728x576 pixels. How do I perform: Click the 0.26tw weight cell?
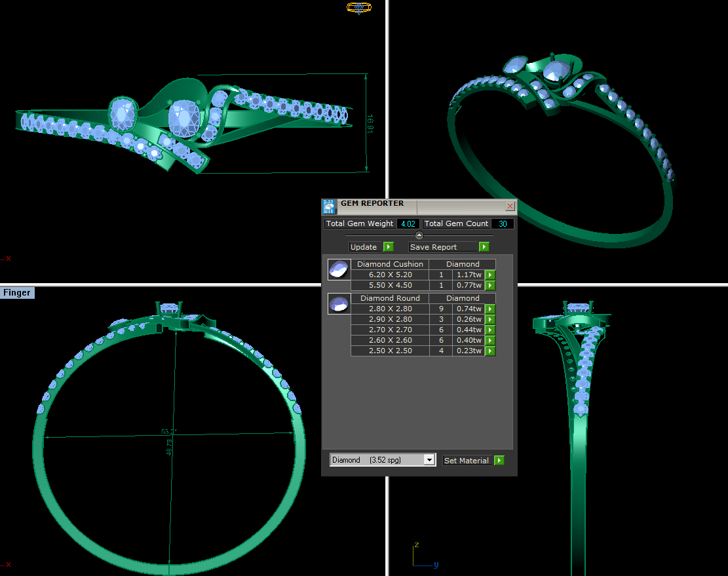click(469, 319)
